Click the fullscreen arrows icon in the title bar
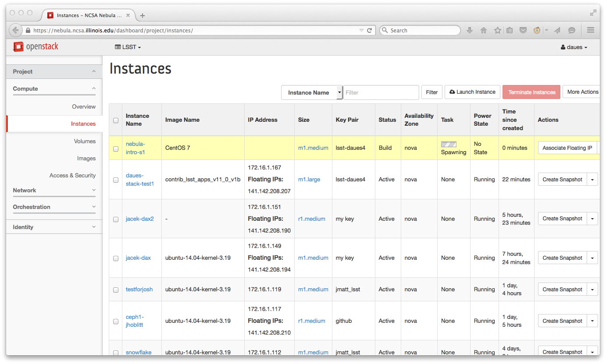 (x=593, y=13)
